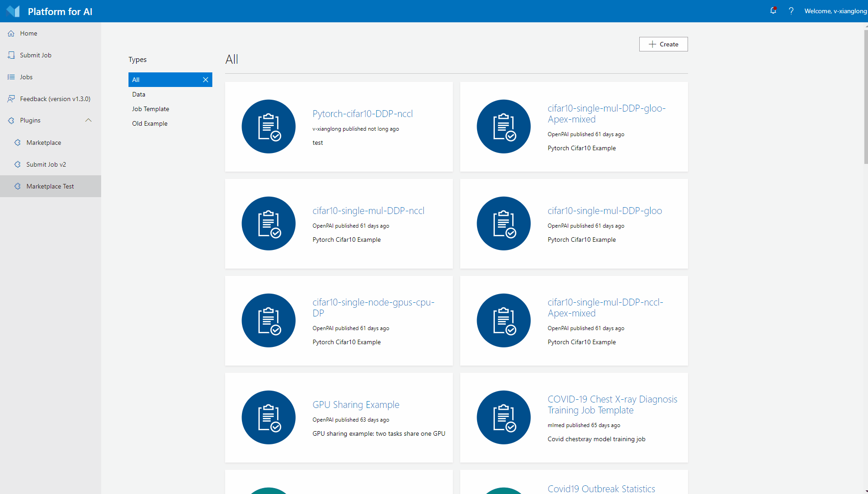This screenshot has height=494, width=868.
Task: Open cifar10-single-node-gpus-cpu-DP link
Action: tap(374, 308)
